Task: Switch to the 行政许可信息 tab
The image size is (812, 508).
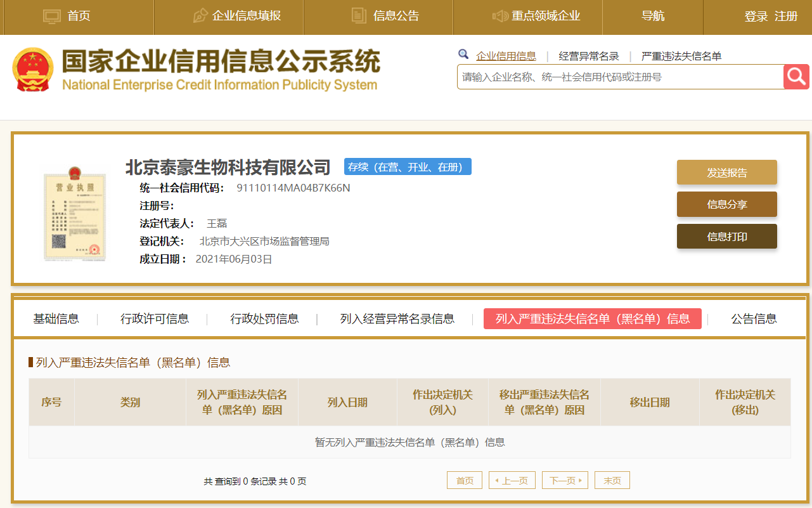Action: coord(155,319)
